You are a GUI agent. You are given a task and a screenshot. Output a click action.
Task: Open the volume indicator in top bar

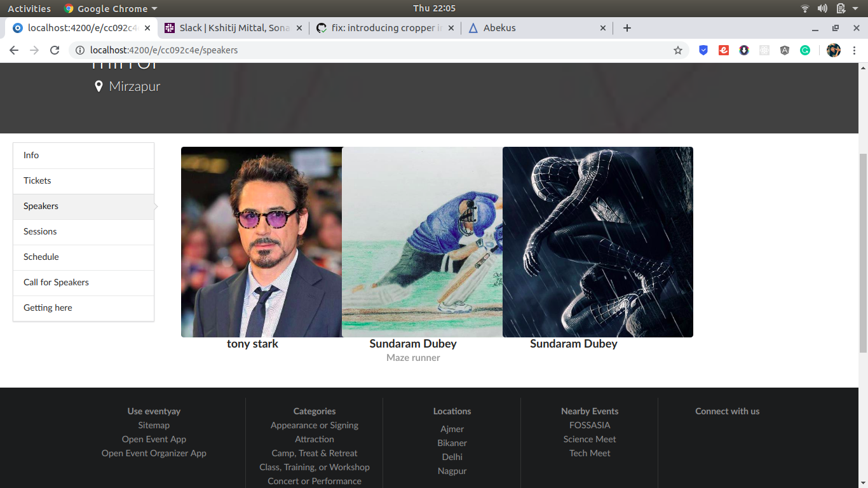[822, 8]
